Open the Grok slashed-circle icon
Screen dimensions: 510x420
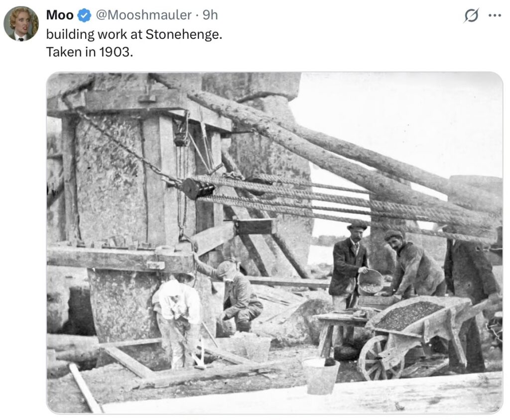click(x=471, y=15)
